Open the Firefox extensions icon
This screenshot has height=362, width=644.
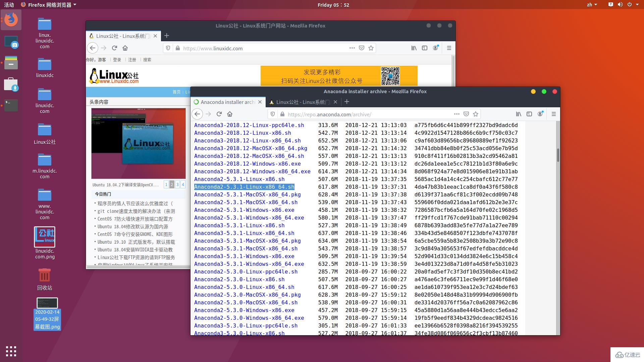[530, 115]
